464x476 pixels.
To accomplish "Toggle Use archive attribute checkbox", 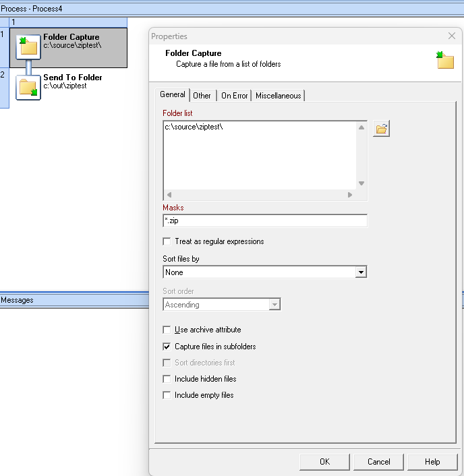I will click(167, 330).
